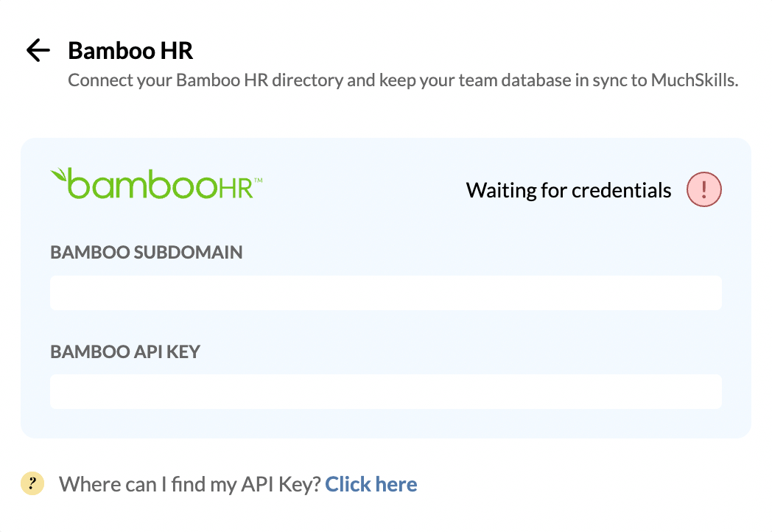Viewport: 772px width, 532px height.
Task: Click the HR letters in the bambooHR logo
Action: point(235,188)
